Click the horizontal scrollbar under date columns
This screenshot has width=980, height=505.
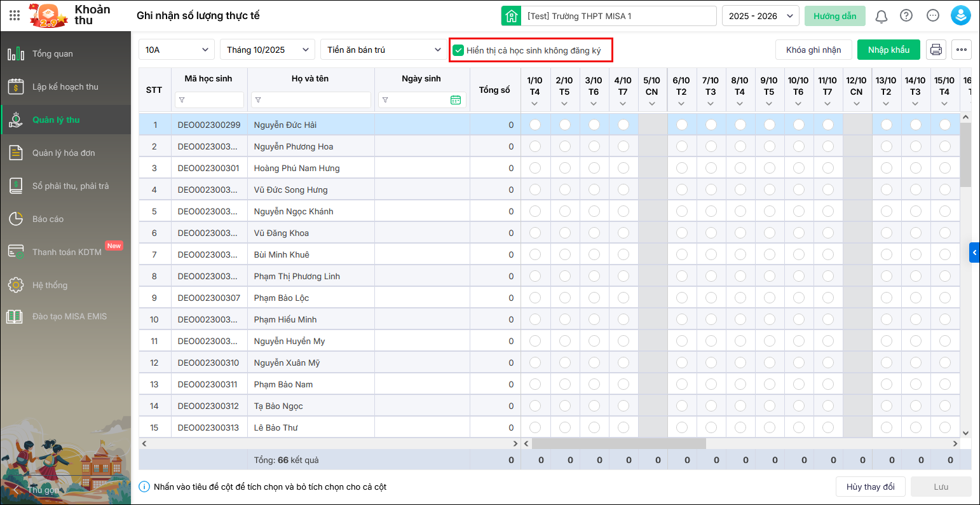coord(618,443)
